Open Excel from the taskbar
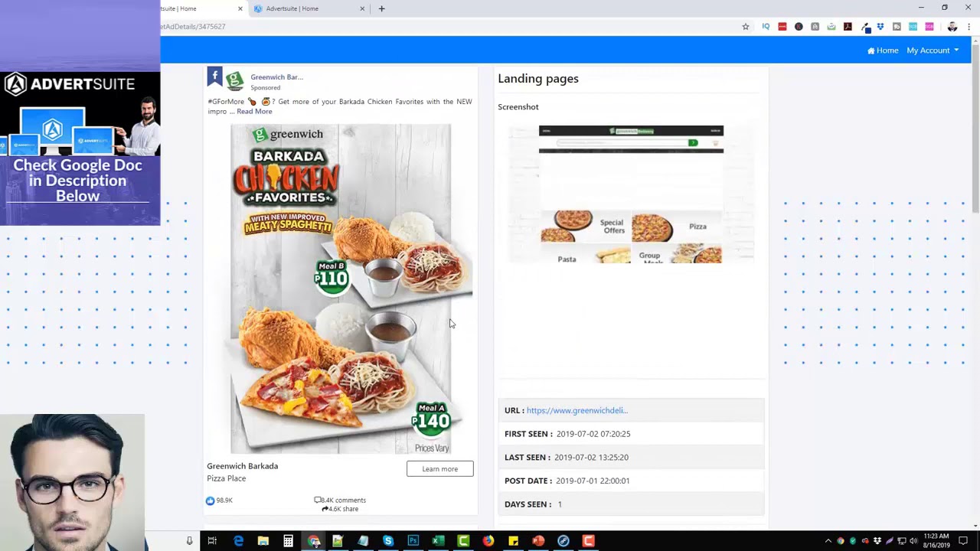This screenshot has height=551, width=980. (x=438, y=541)
